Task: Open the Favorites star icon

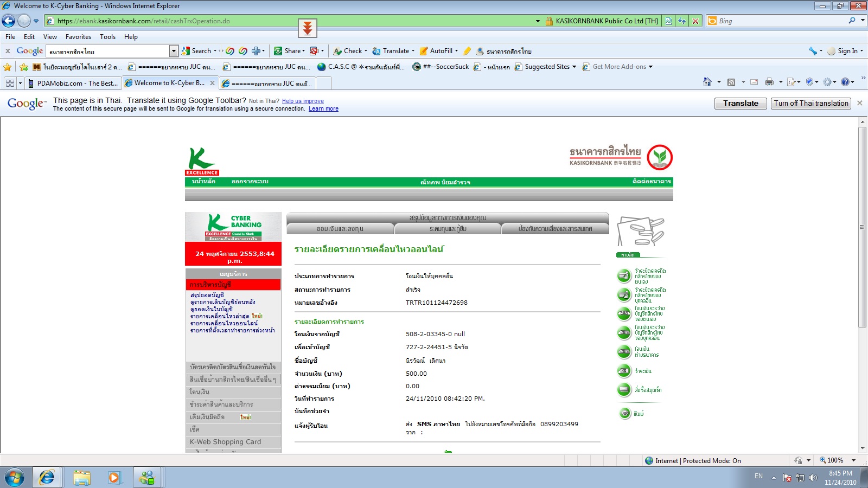Action: (x=8, y=67)
